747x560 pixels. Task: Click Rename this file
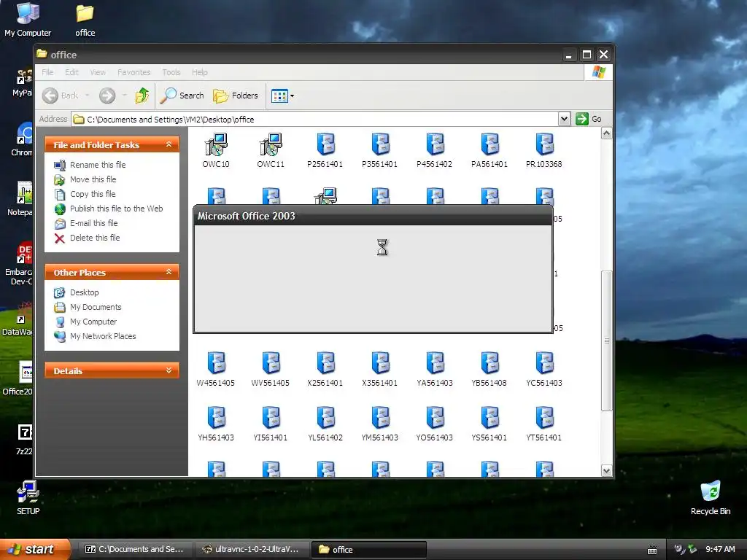click(x=98, y=165)
